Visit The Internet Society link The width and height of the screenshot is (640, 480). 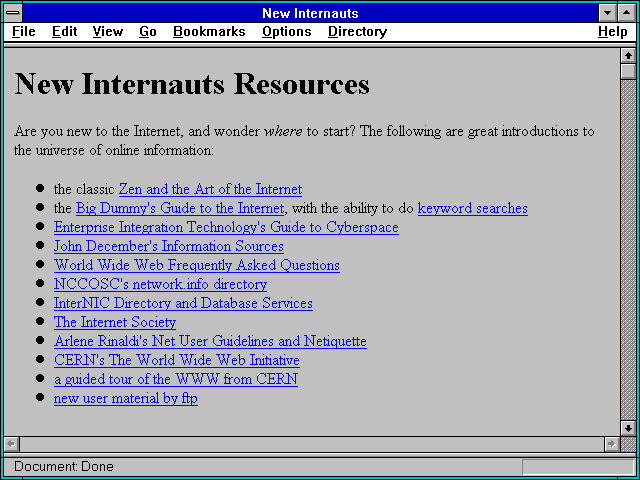point(115,322)
